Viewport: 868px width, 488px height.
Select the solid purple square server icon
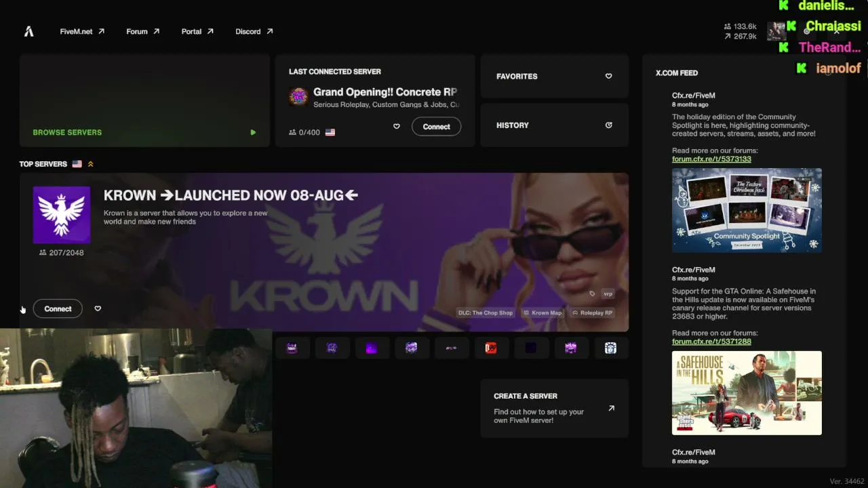click(x=372, y=348)
